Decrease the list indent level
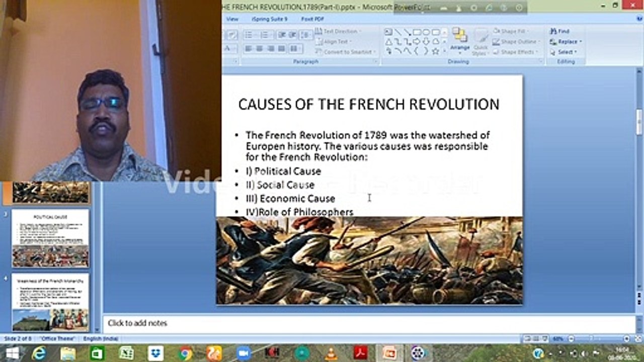644x362 pixels. 282,35
